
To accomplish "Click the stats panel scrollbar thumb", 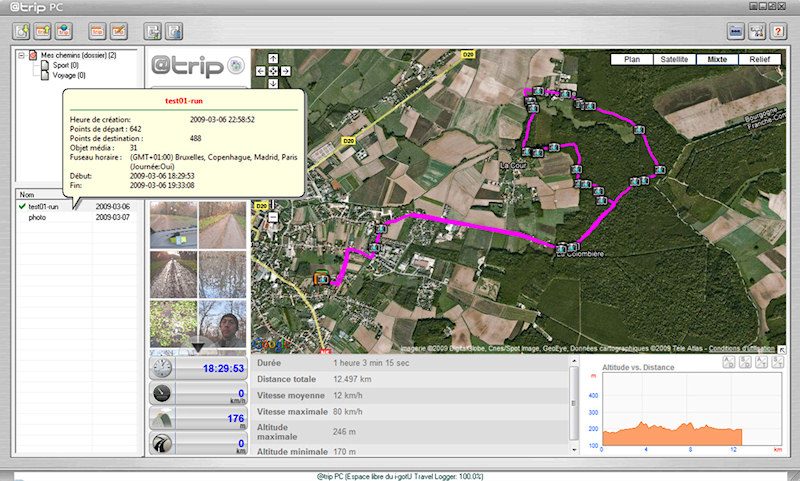I will point(574,403).
